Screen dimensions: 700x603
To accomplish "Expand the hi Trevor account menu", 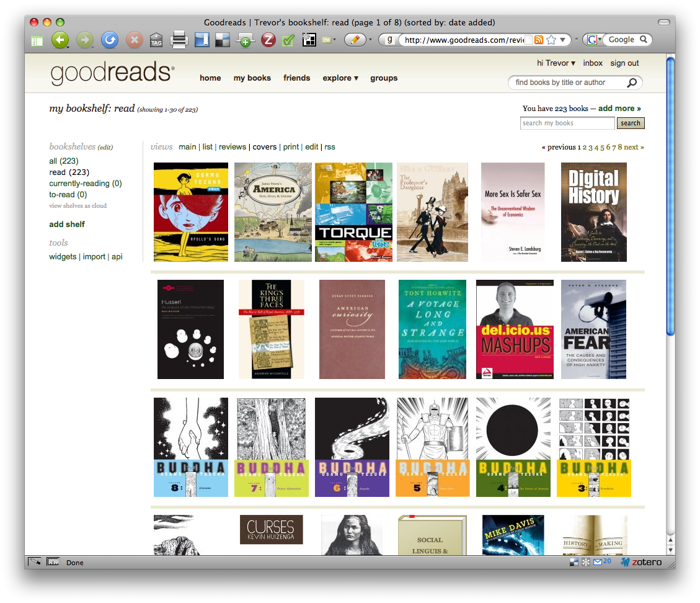I will [556, 63].
